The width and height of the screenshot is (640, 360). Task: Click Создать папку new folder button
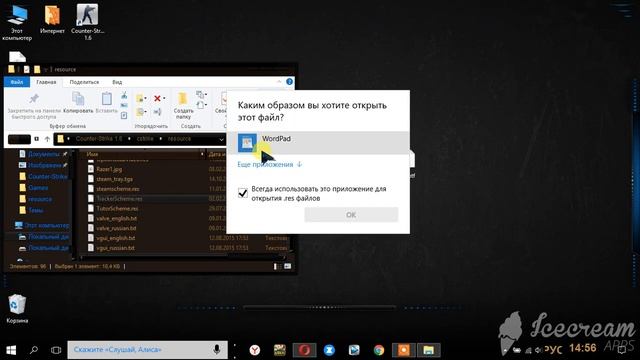(183, 105)
